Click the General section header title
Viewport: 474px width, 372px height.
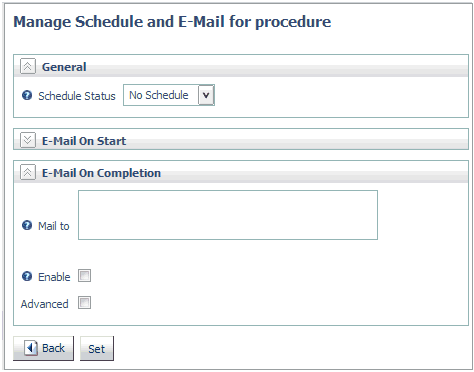pos(64,67)
